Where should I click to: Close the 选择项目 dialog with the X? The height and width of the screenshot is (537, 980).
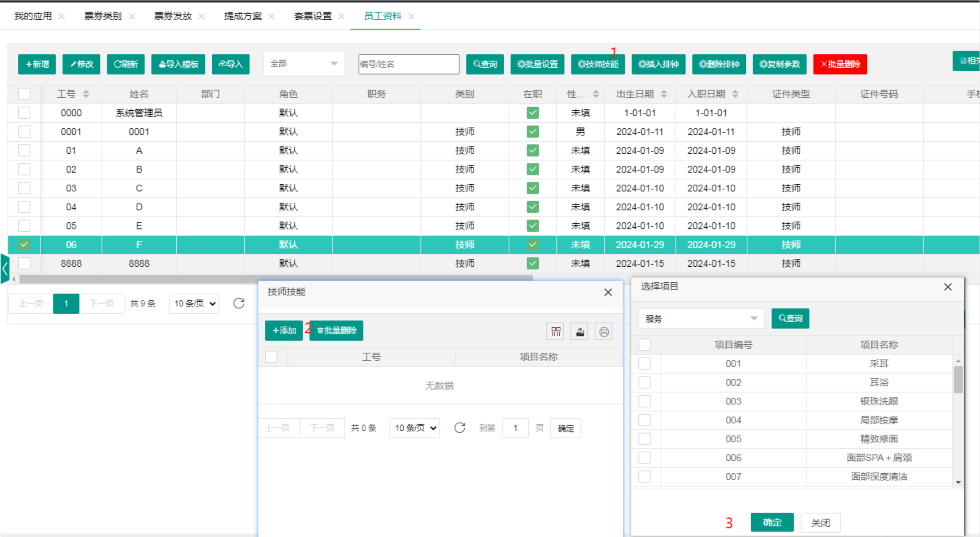[948, 287]
